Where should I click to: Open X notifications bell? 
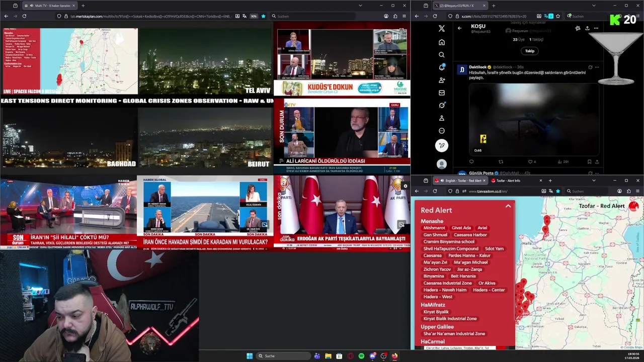pos(441,67)
